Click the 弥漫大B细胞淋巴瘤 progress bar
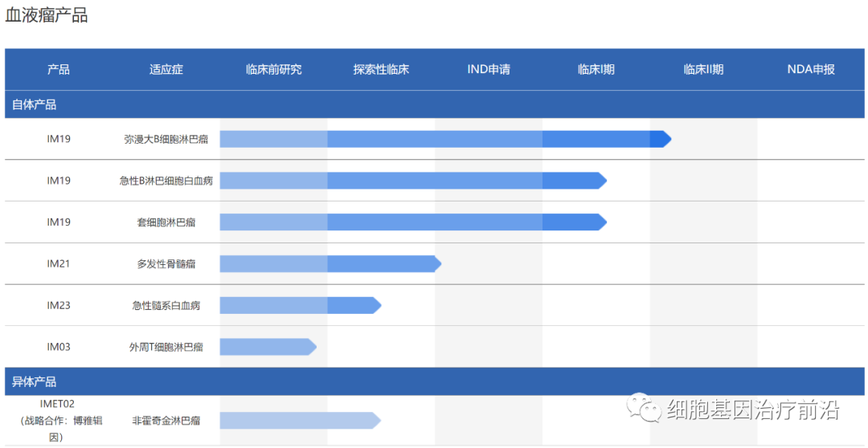 (445, 140)
